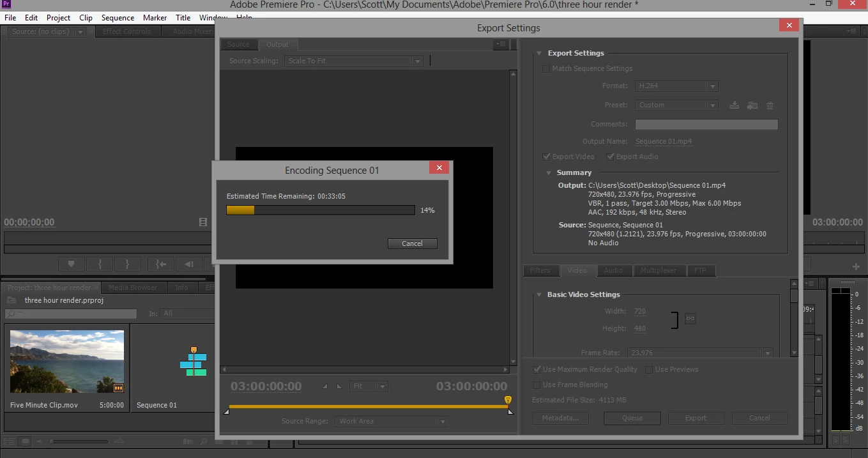Open the Output panel flyout menu icon
The width and height of the screenshot is (868, 458).
501,44
